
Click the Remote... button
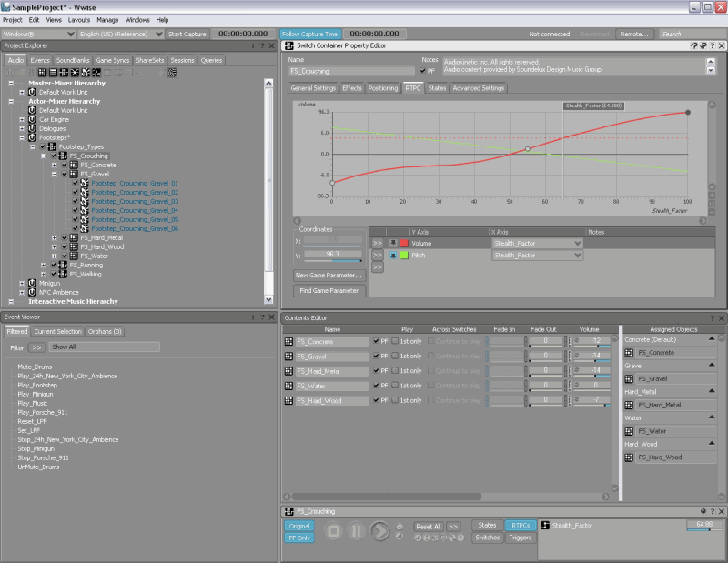tap(634, 34)
